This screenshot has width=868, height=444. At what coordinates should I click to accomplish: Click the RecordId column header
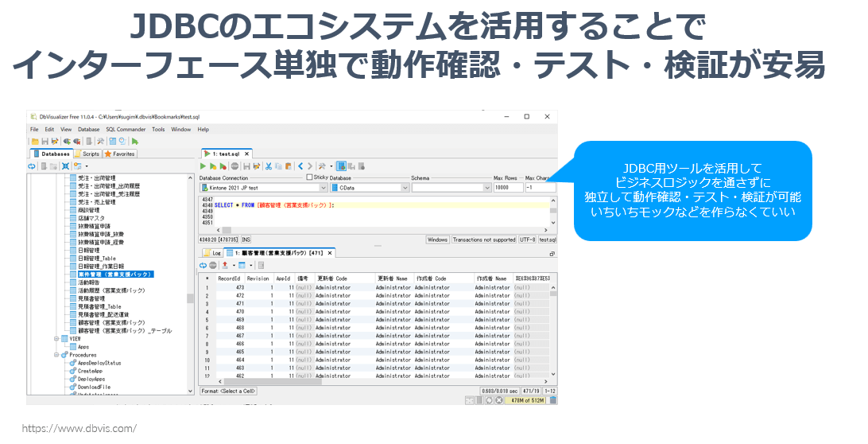pyautogui.click(x=229, y=278)
